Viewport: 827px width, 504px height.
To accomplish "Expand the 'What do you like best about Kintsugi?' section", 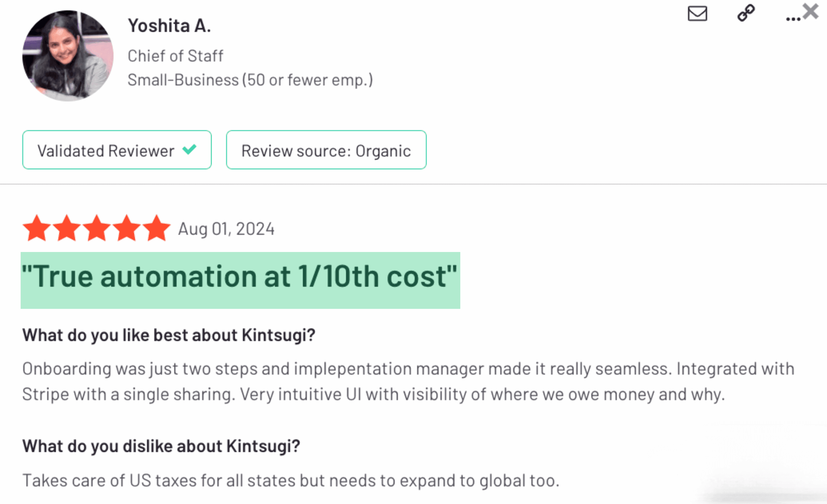I will coord(169,335).
